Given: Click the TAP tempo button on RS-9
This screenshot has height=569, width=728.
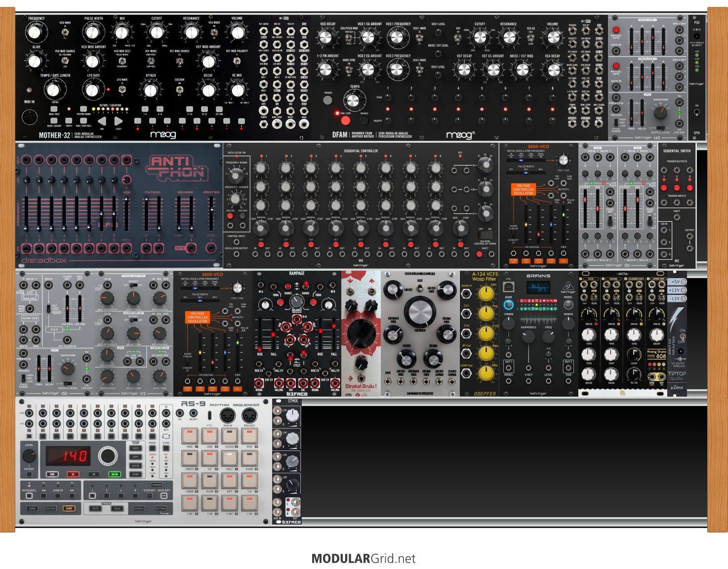Looking at the screenshot, I should click(52, 474).
